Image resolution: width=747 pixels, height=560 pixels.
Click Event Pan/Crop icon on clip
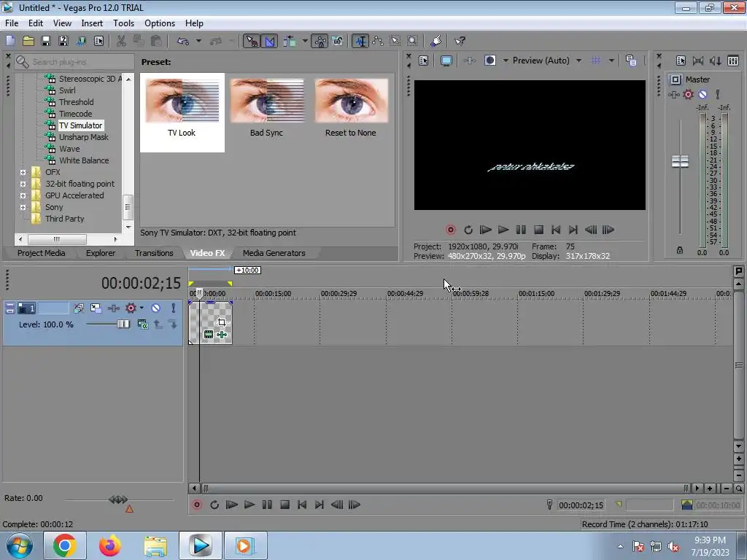pyautogui.click(x=222, y=322)
